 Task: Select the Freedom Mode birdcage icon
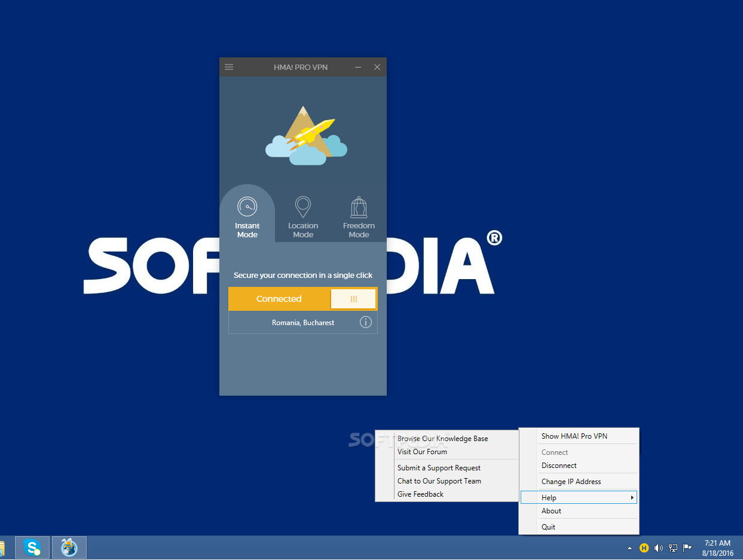pos(359,207)
